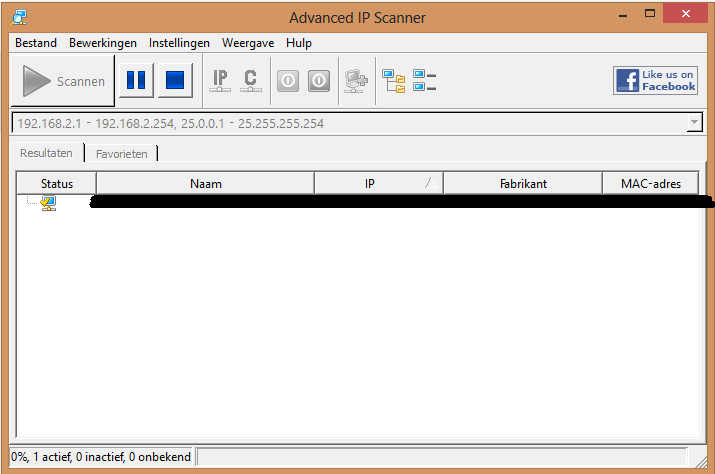Start scanning with the Scannen button

pyautogui.click(x=62, y=81)
